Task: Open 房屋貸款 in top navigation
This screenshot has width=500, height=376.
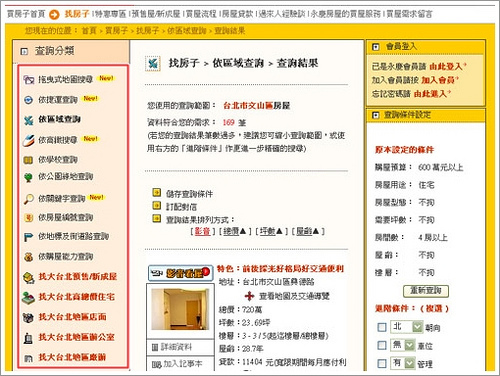Action: pos(238,14)
